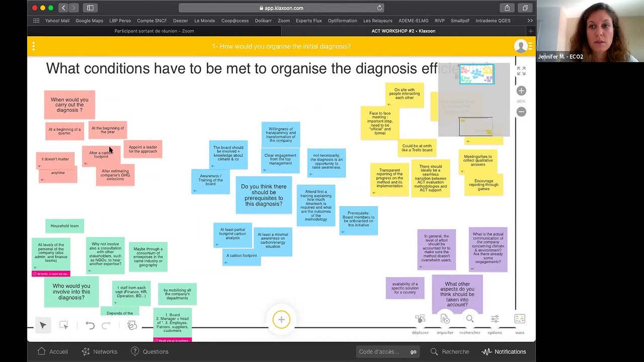Open the Smallpdf bookmark
Image resolution: width=644 pixels, height=362 pixels.
coord(460,21)
